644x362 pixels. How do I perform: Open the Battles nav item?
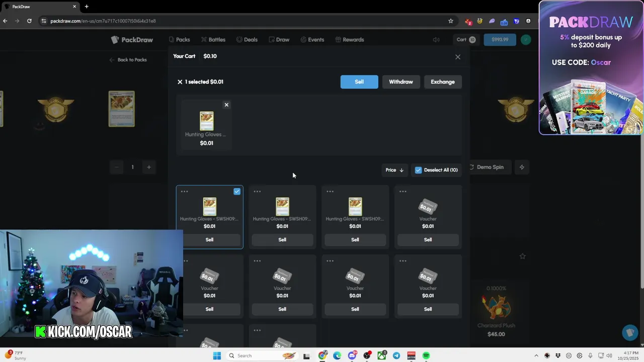(213, 40)
